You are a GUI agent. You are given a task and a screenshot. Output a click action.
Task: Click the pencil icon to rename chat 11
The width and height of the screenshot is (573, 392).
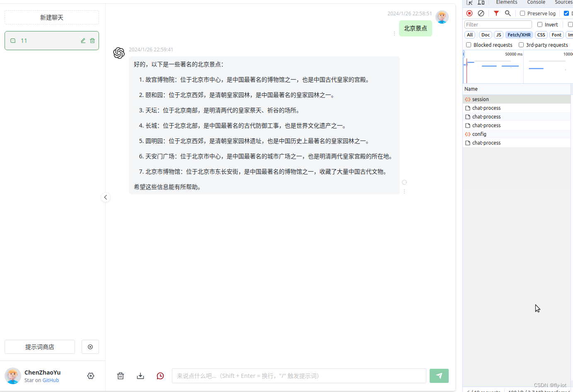tap(83, 41)
